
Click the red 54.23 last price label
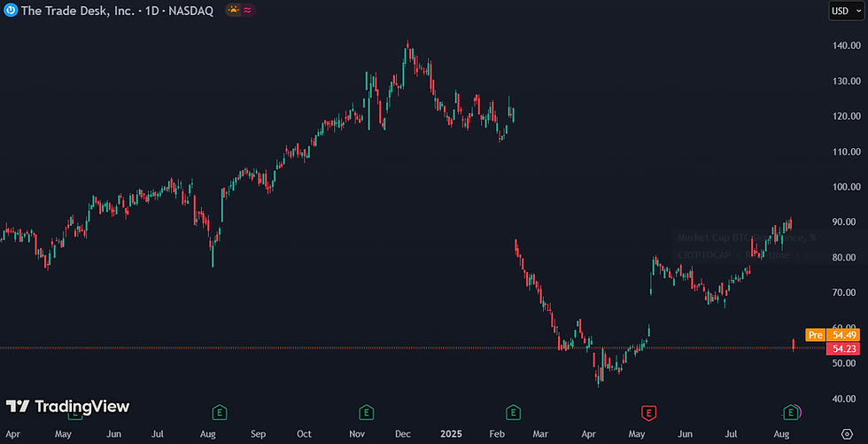(x=842, y=349)
